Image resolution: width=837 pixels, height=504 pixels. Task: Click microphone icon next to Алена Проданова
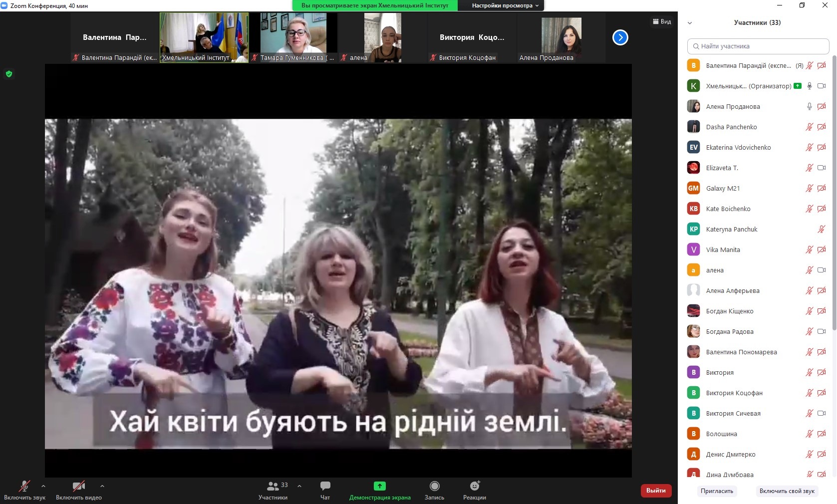coord(809,106)
